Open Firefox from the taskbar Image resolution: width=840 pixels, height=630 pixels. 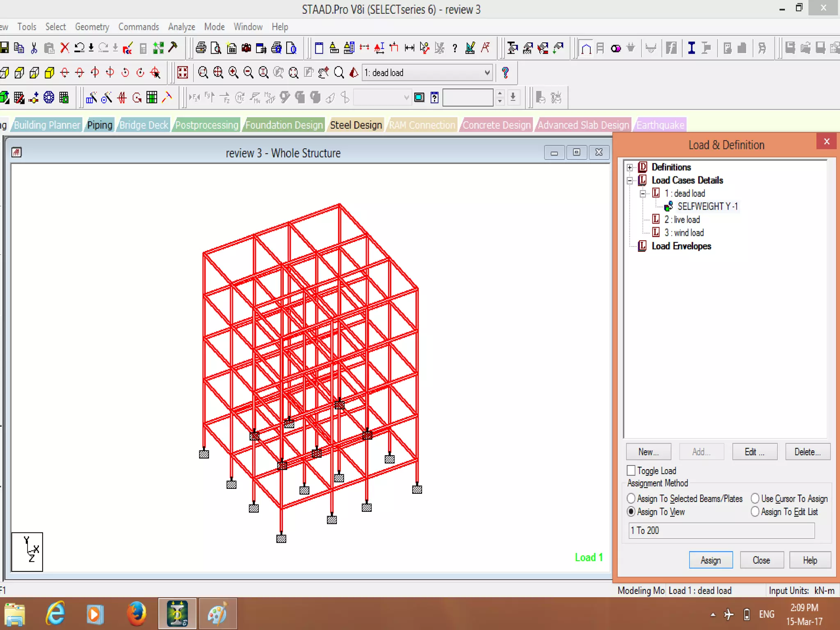136,614
